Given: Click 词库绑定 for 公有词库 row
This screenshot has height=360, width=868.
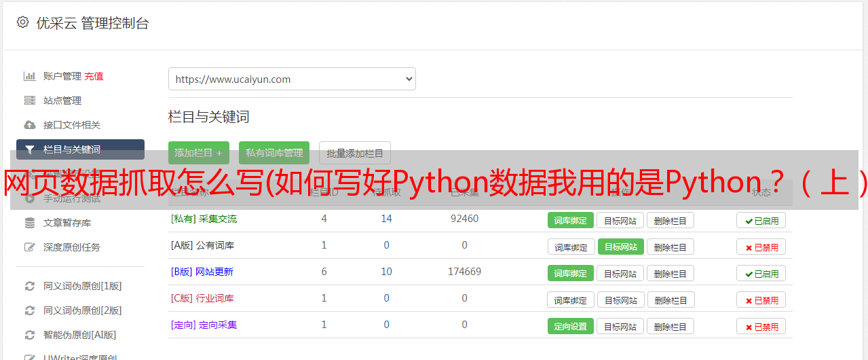Looking at the screenshot, I should pyautogui.click(x=571, y=247).
